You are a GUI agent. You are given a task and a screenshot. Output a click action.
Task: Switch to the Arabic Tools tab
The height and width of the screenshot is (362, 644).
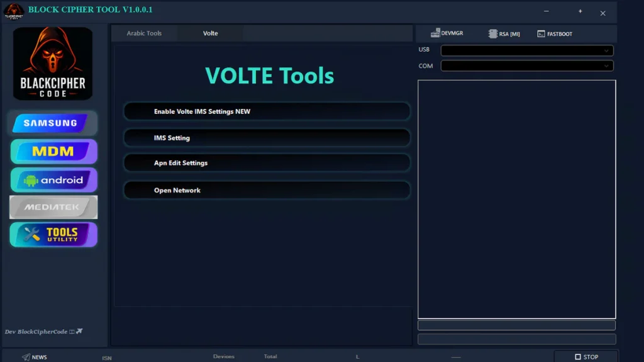tap(144, 33)
